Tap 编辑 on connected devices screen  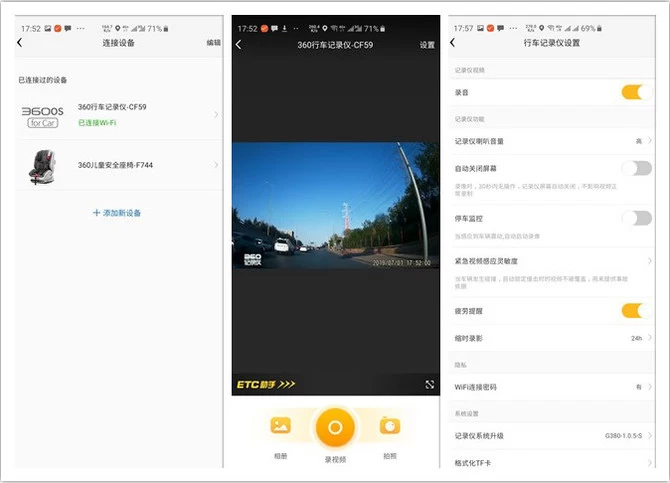pyautogui.click(x=213, y=43)
